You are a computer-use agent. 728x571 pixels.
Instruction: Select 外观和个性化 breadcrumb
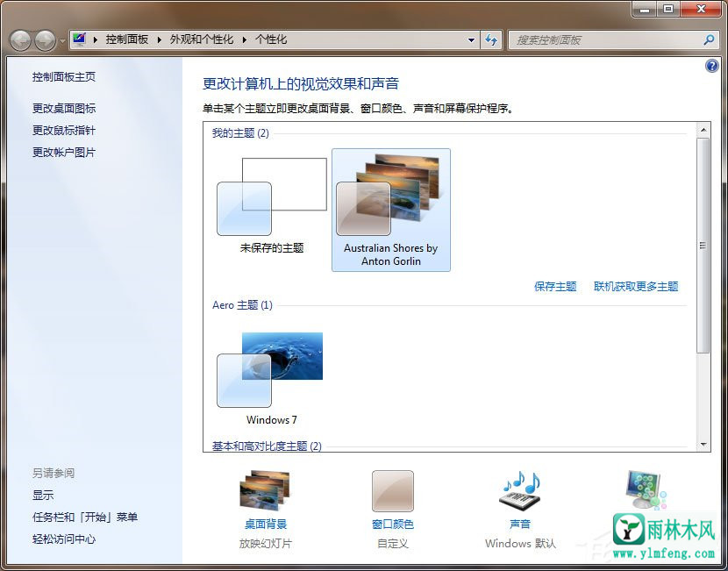click(202, 40)
